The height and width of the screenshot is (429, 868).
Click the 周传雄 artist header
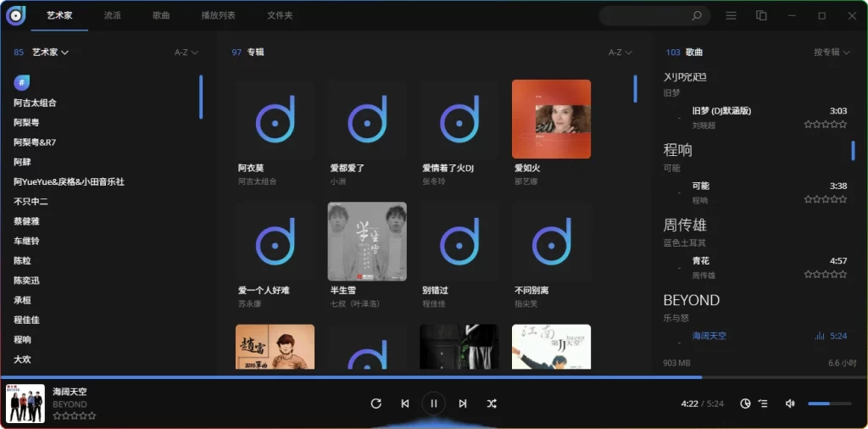[x=685, y=225]
